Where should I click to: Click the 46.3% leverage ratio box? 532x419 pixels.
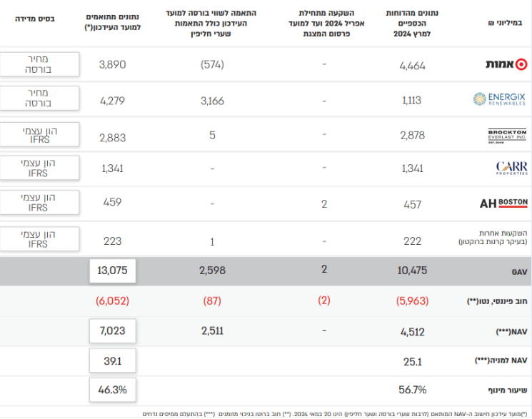coord(113,390)
